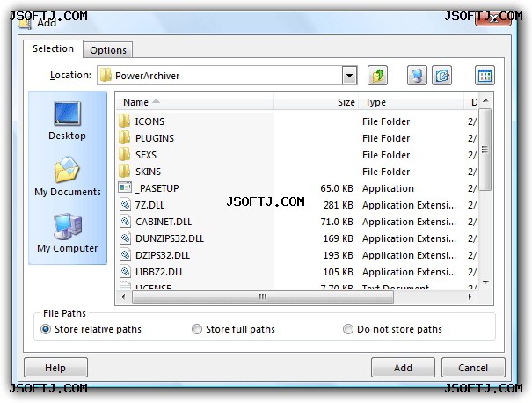Open My Computer in places bar
Viewport: 532px width, 403px height.
68,233
